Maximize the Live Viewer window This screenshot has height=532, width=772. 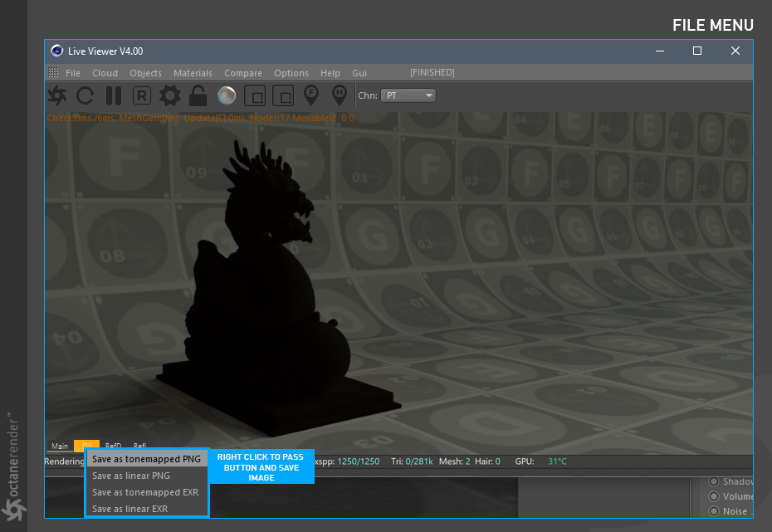point(697,51)
